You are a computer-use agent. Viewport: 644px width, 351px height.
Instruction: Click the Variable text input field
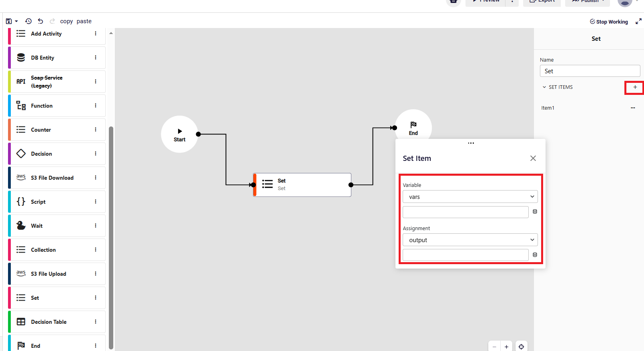coord(465,212)
